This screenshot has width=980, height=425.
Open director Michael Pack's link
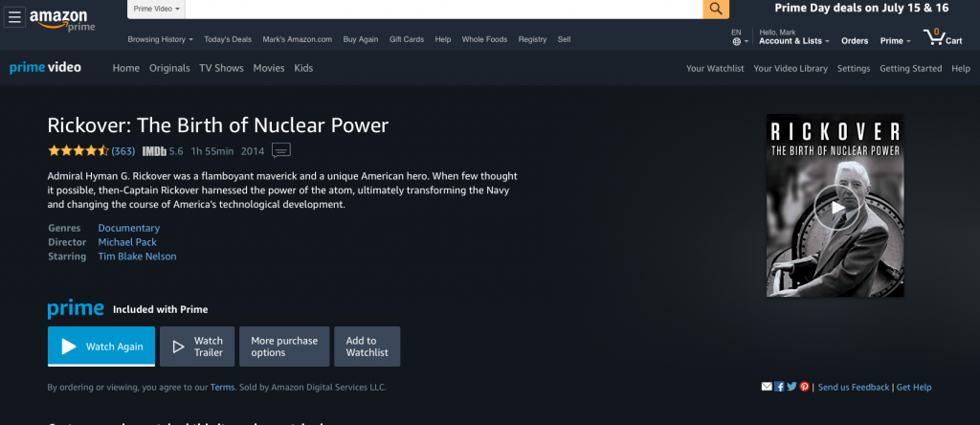pyautogui.click(x=126, y=242)
